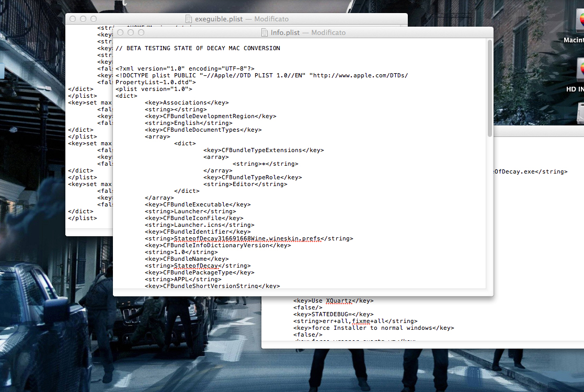Minimize the Info.plist window
The height and width of the screenshot is (392, 584).
click(131, 33)
